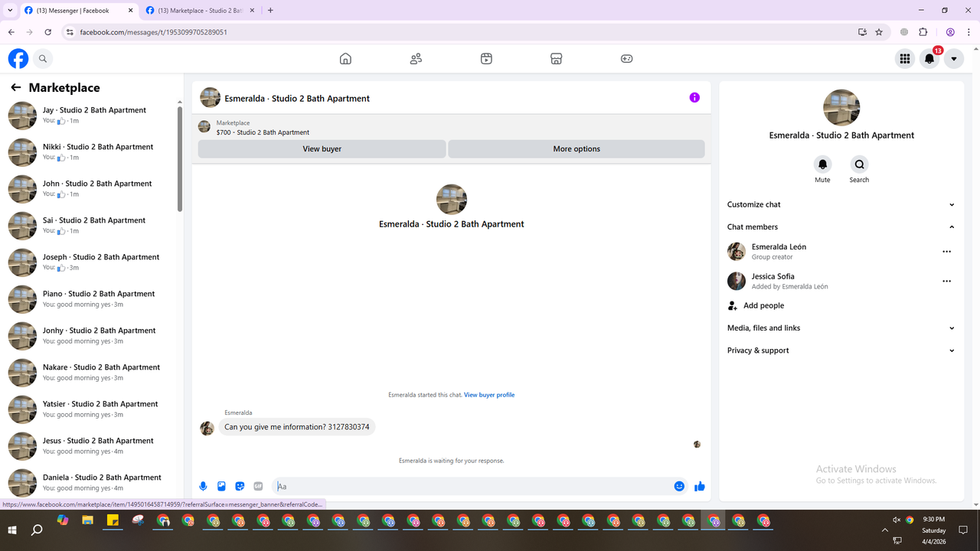Go back to the previous page
The width and height of the screenshot is (980, 551).
click(x=11, y=32)
